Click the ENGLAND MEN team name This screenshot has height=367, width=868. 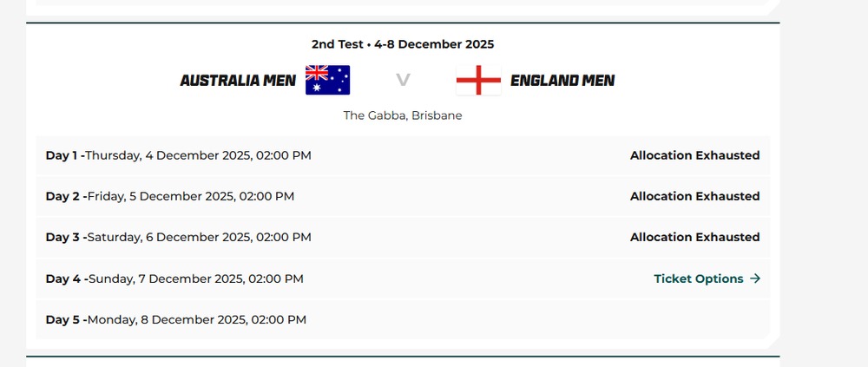[562, 81]
